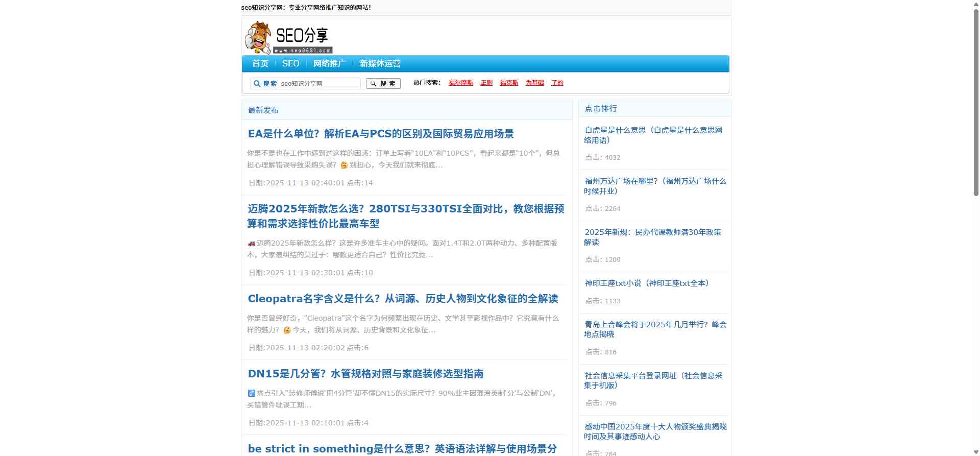This screenshot has width=980, height=456.
Task: Click hot search link 福尔摩斯
Action: [x=460, y=83]
